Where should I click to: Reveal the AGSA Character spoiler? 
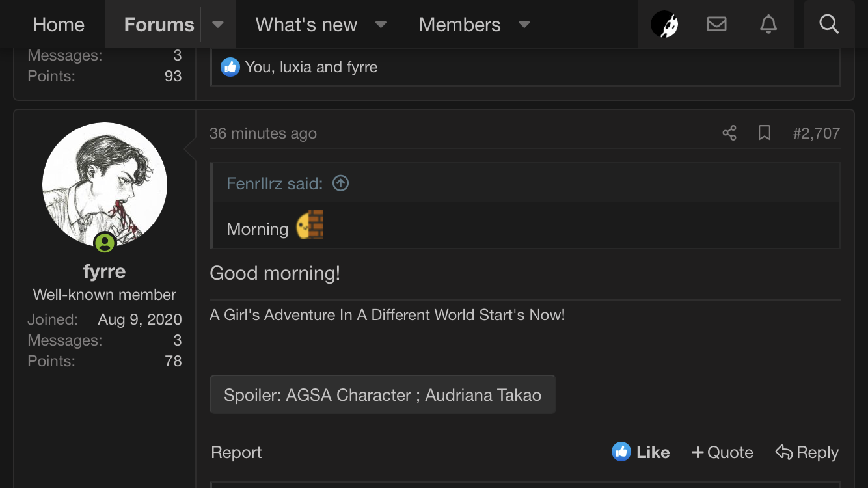383,395
